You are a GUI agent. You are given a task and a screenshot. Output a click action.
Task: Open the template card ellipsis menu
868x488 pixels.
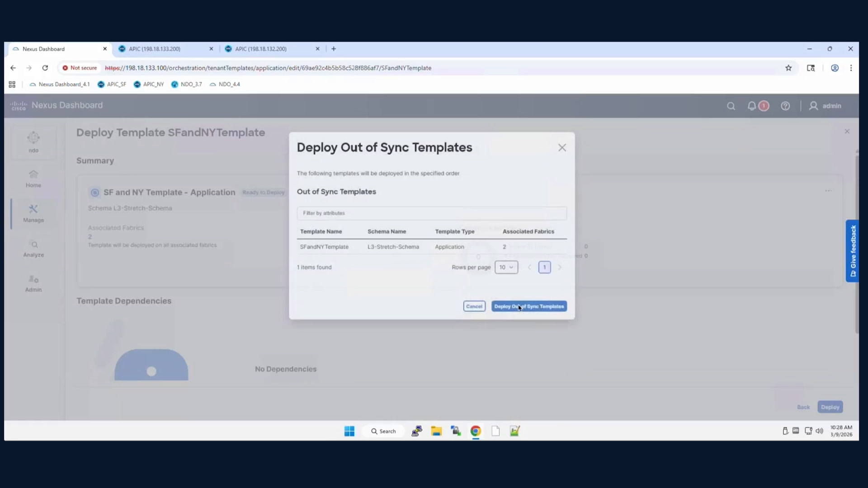828,191
